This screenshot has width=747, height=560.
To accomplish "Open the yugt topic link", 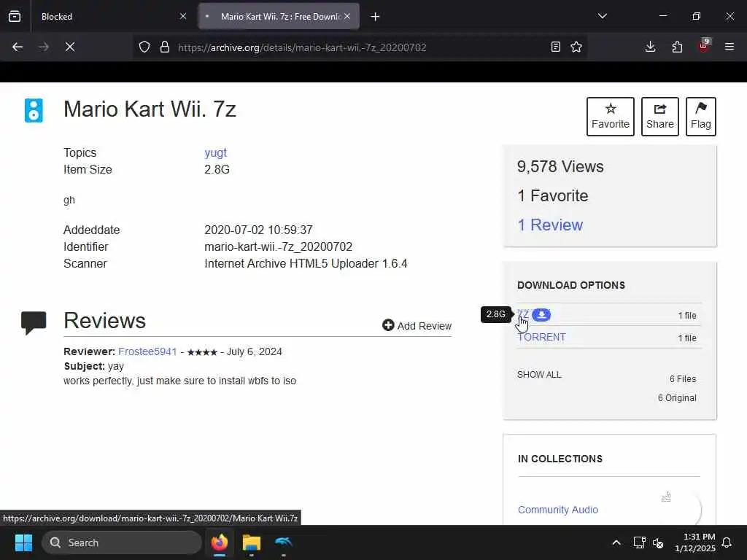I will click(215, 153).
